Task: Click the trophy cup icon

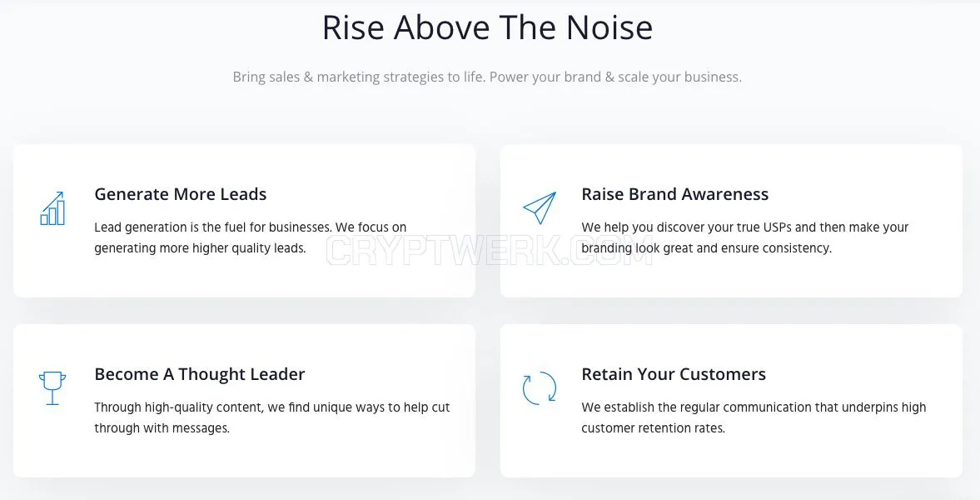Action: coord(52,388)
